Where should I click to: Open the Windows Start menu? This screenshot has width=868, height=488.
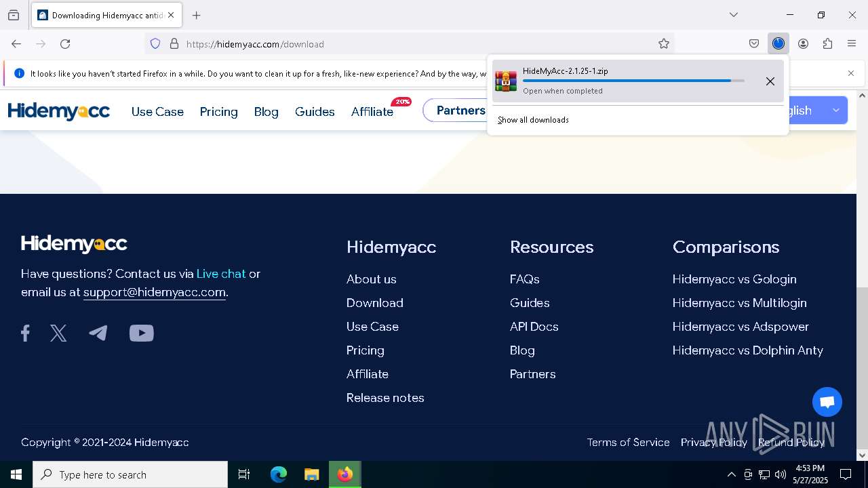(16, 474)
